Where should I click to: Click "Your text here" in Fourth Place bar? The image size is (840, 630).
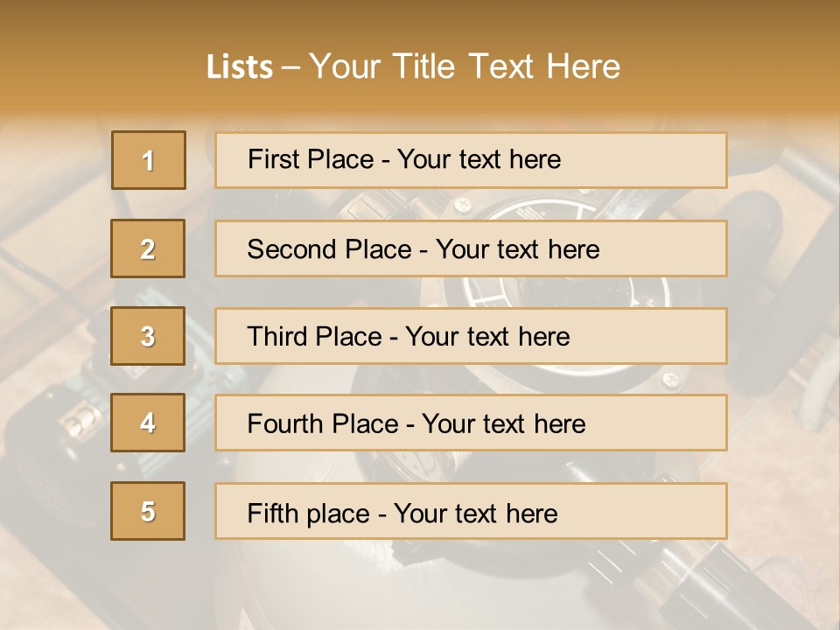click(x=503, y=424)
